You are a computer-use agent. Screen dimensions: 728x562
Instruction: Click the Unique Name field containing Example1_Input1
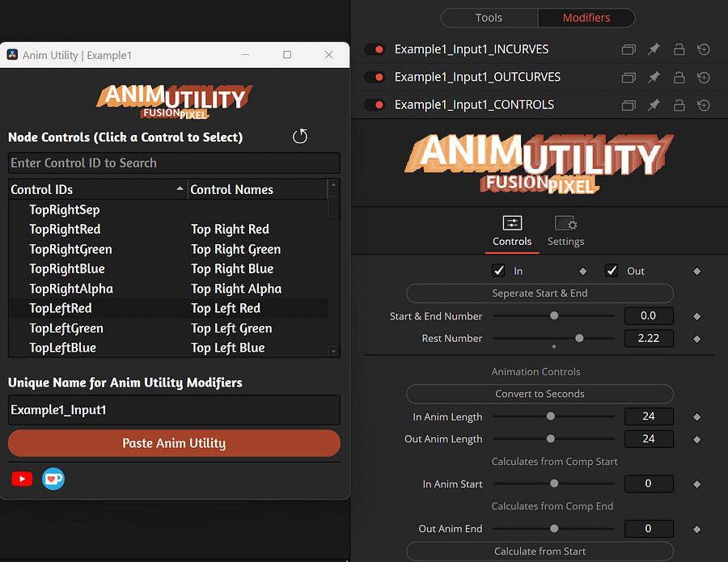[x=174, y=410]
